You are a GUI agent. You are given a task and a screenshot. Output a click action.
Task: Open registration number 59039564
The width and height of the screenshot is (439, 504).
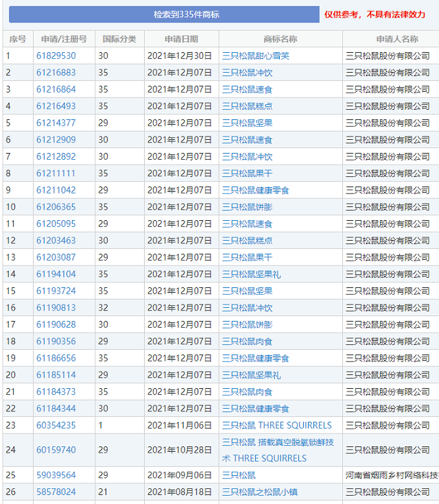click(56, 475)
